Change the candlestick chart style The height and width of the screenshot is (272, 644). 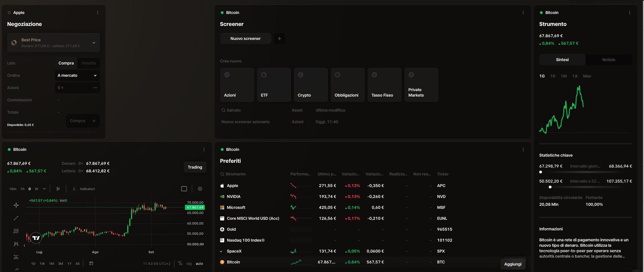tap(58, 189)
